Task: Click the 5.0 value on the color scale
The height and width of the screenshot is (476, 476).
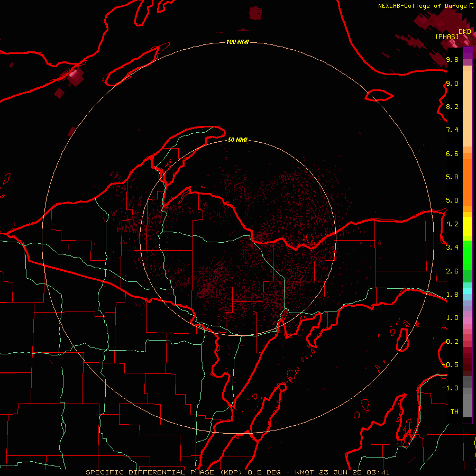Action: [452, 200]
